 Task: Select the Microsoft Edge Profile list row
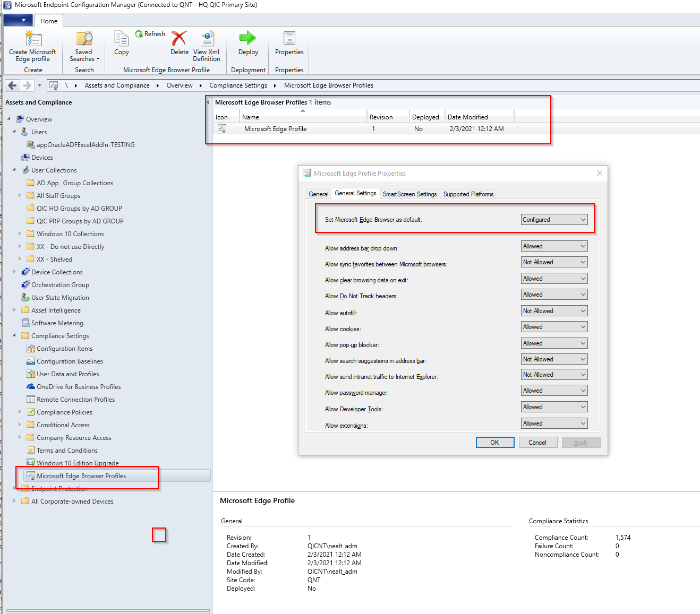coord(275,128)
